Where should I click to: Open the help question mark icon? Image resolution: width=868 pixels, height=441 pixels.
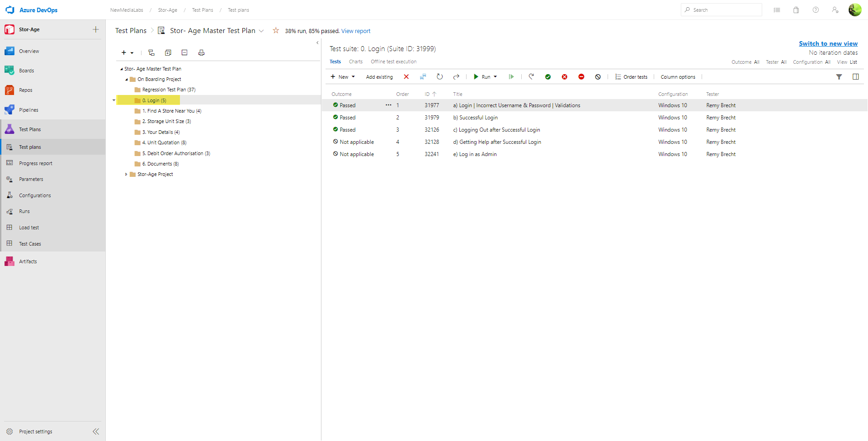816,10
